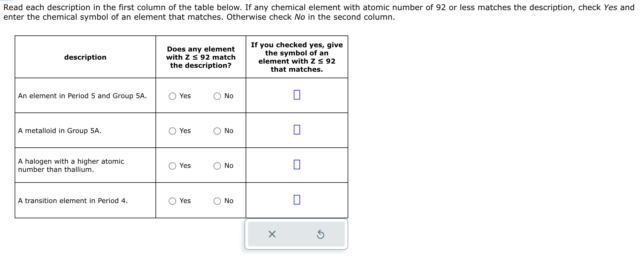Click the Period 5 and Group 5A description cell

coord(82,96)
